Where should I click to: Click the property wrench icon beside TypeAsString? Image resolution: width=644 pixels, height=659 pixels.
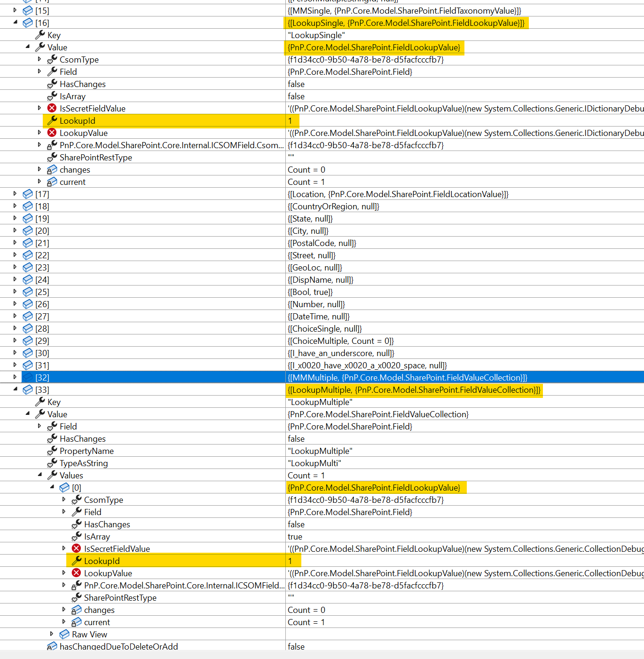(x=52, y=463)
